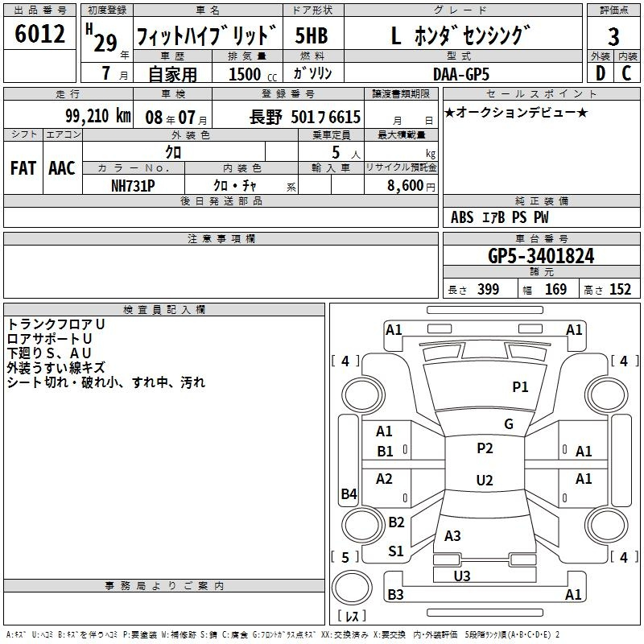Select roof dent mark U2

pos(485,480)
